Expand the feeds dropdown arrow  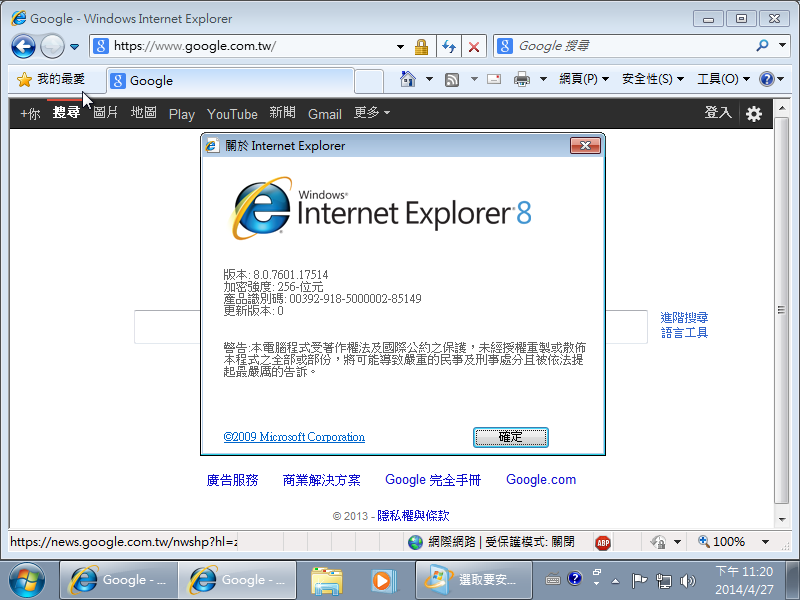point(474,79)
